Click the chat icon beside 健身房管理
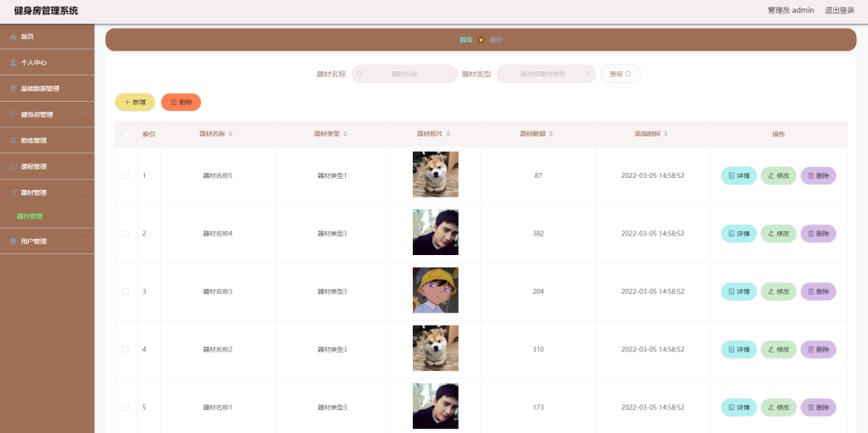868x433 pixels. tap(14, 114)
